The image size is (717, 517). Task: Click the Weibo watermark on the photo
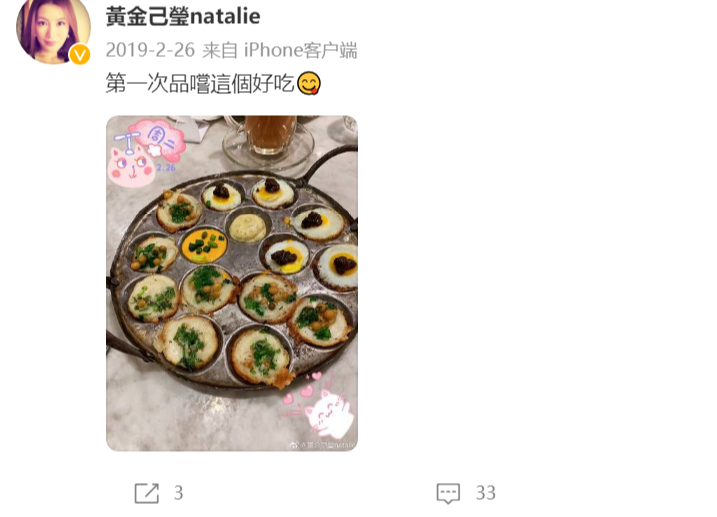(x=323, y=444)
